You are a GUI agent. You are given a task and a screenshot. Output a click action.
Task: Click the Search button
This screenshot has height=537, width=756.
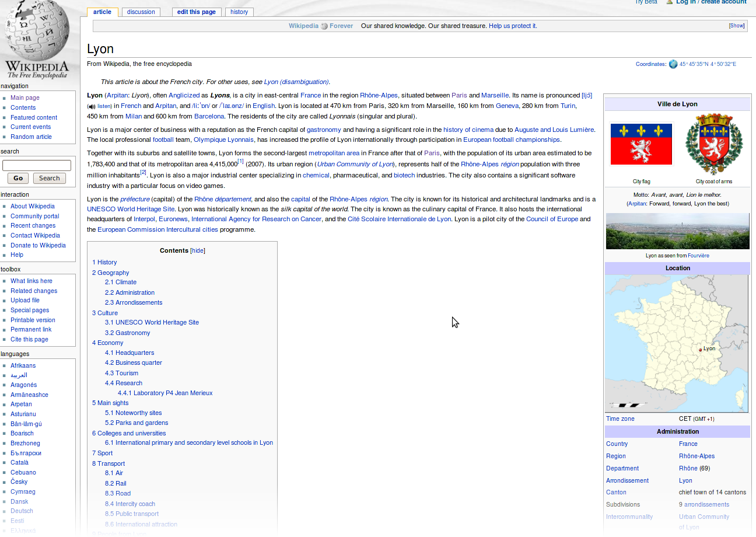(50, 178)
